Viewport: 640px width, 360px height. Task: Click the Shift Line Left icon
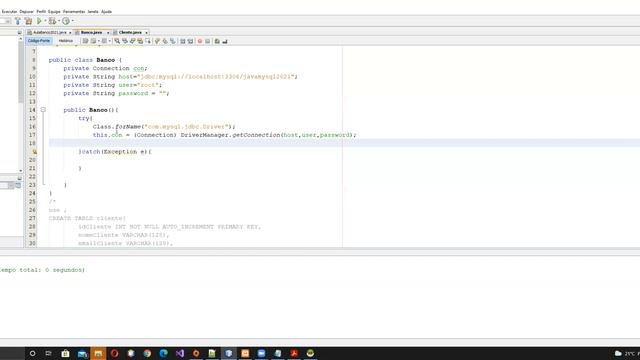pos(183,41)
